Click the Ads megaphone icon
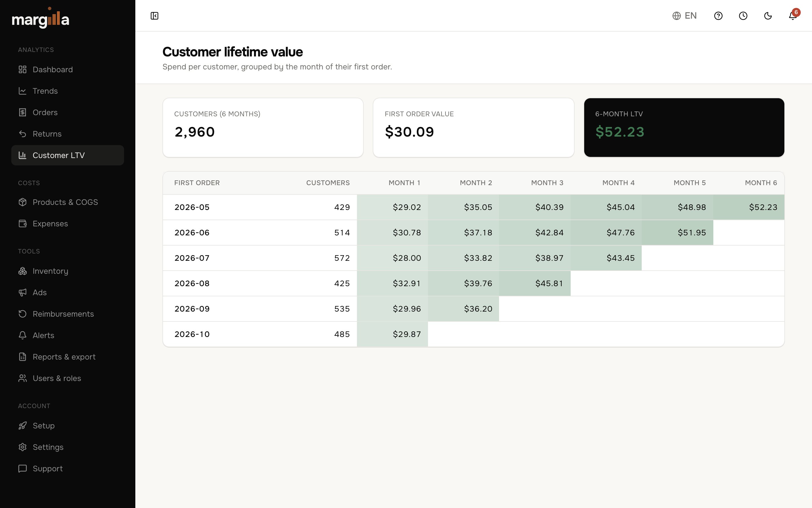The image size is (812, 508). click(23, 293)
